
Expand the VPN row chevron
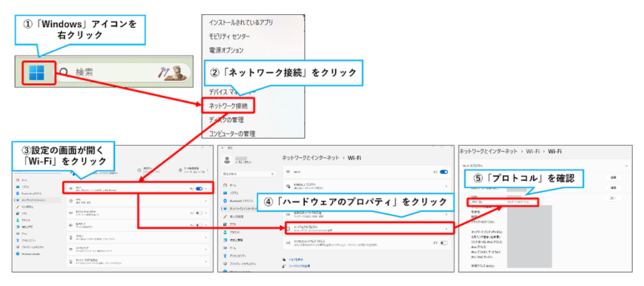[206, 201]
